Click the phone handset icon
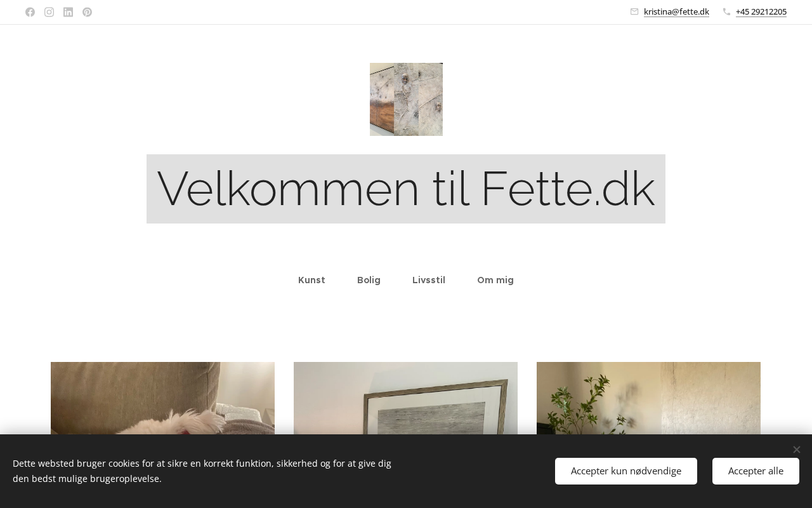 726,11
